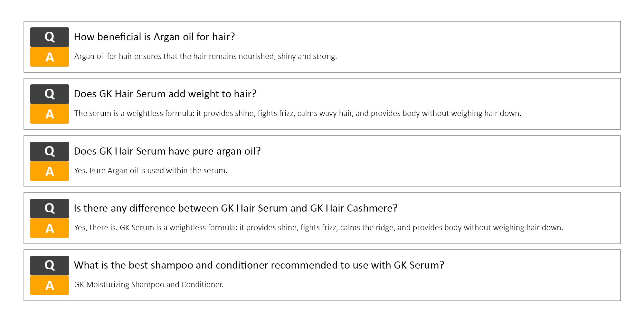Image resolution: width=644 pixels, height=322 pixels.
Task: Click the Q icon beside Argan oil question
Action: click(50, 37)
